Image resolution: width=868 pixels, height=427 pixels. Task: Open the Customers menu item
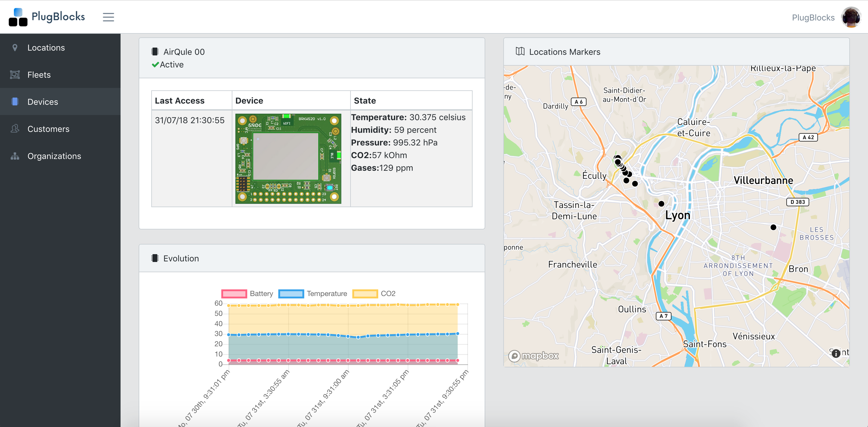coord(49,129)
